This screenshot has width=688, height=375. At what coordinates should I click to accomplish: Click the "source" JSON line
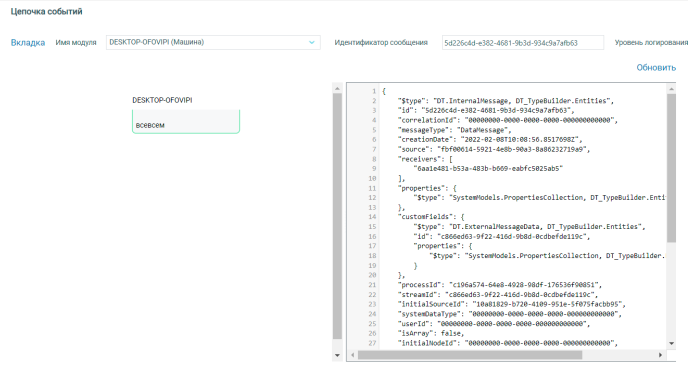494,149
